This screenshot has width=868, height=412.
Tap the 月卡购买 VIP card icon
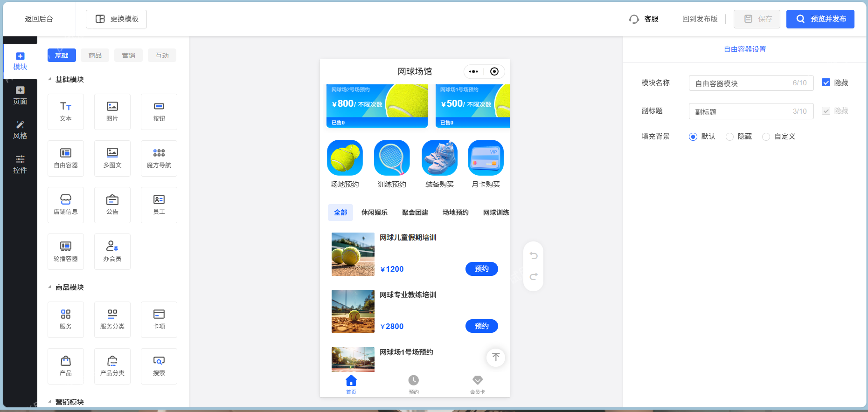pos(486,158)
